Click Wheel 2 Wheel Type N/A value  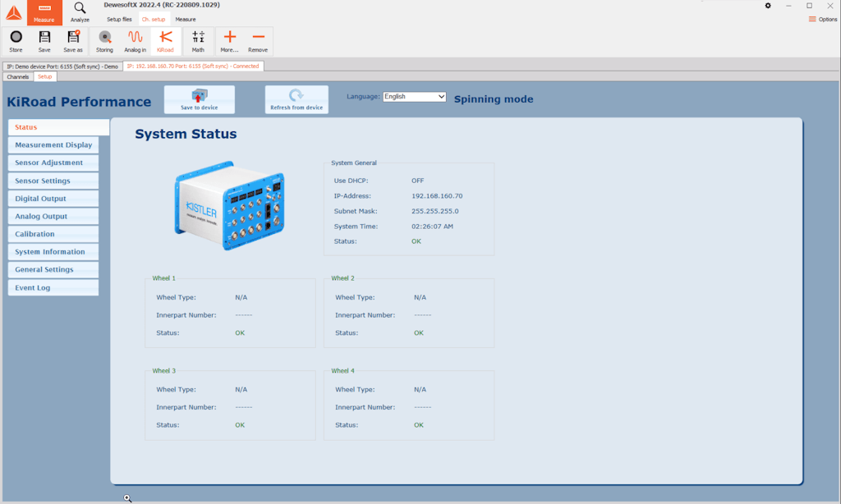[x=420, y=297]
